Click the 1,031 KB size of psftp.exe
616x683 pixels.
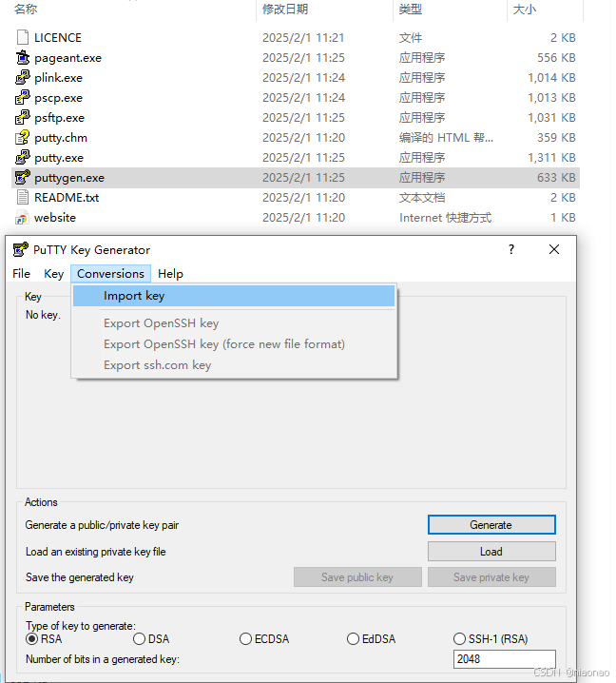pos(551,118)
